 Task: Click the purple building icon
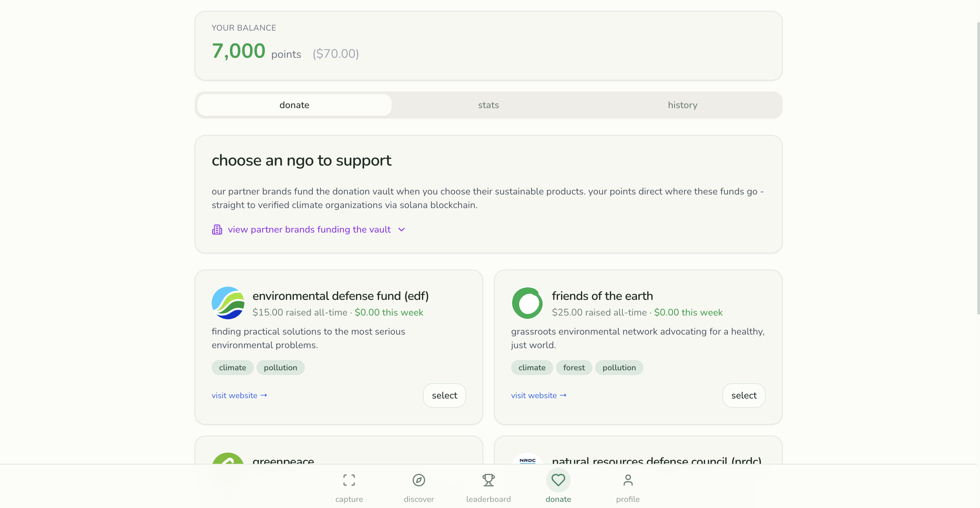[x=217, y=230]
